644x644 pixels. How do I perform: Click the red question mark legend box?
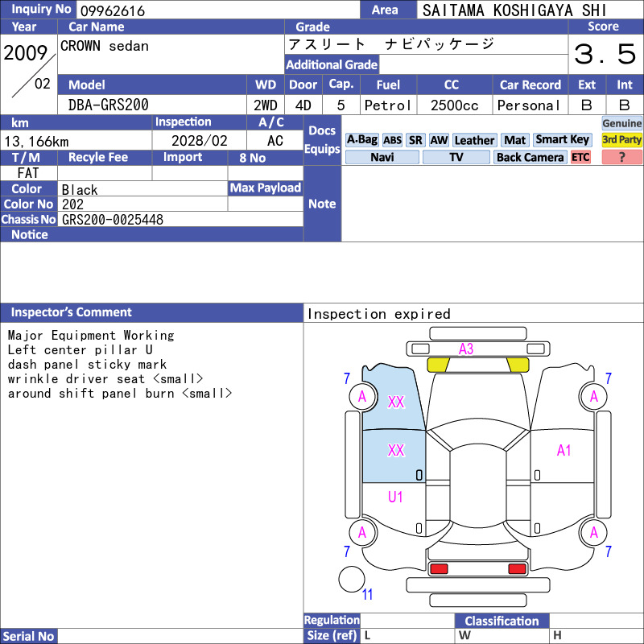click(x=621, y=157)
